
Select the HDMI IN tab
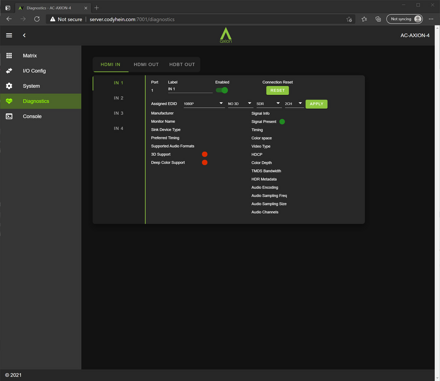tap(111, 64)
